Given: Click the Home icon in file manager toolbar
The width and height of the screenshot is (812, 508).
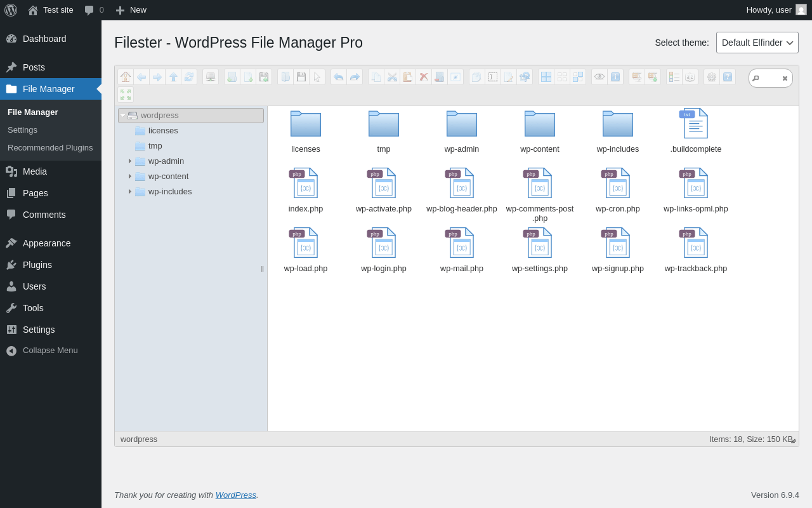Looking at the screenshot, I should [126, 77].
